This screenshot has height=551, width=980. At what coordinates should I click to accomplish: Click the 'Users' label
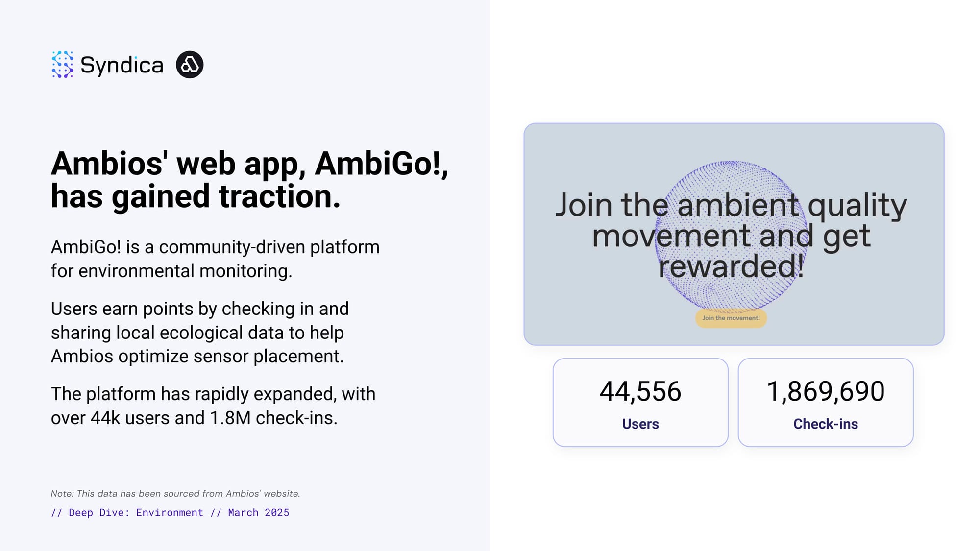click(x=640, y=424)
